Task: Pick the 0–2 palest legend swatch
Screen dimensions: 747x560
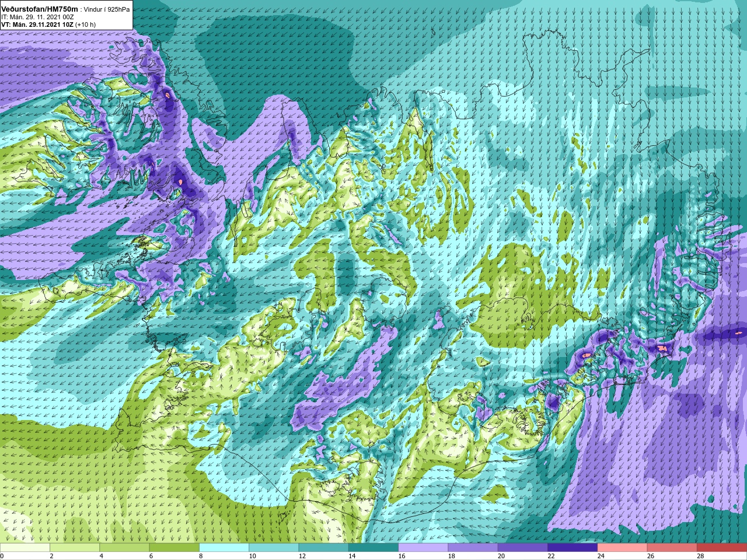Action: tap(25, 548)
